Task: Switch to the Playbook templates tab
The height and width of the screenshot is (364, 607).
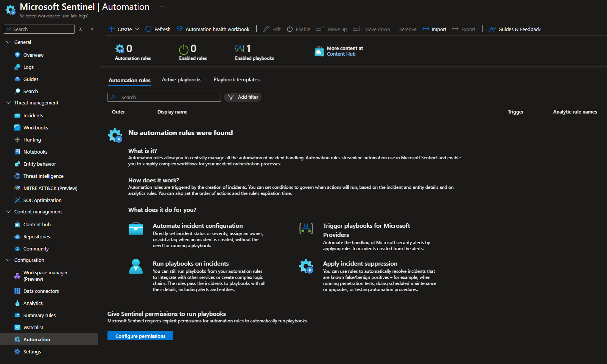Action: [236, 79]
